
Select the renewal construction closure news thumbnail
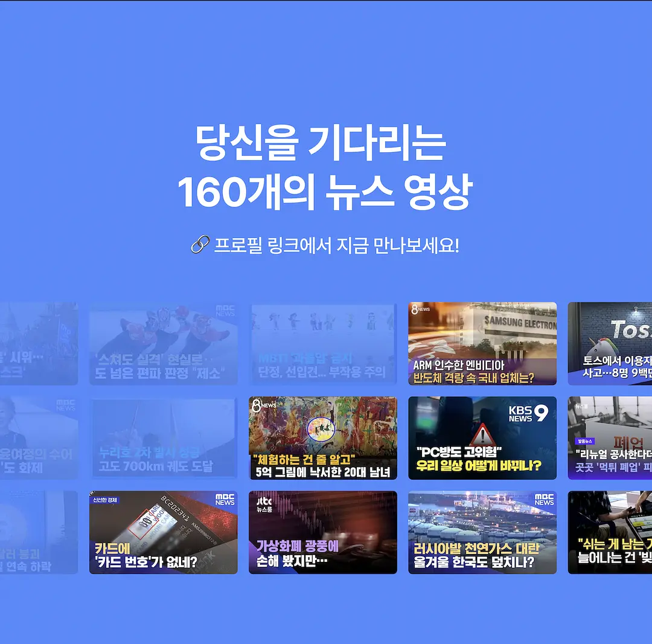tap(610, 438)
